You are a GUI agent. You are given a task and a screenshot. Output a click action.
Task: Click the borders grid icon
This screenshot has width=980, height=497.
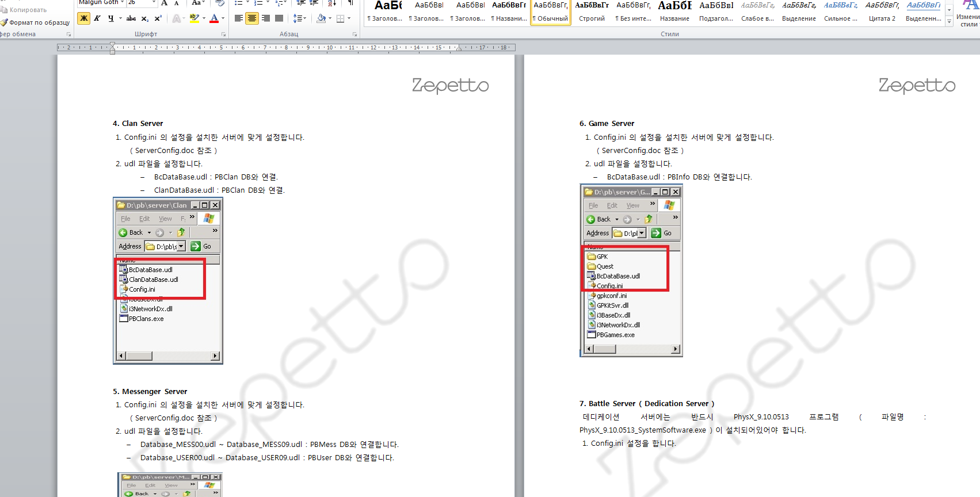(341, 18)
